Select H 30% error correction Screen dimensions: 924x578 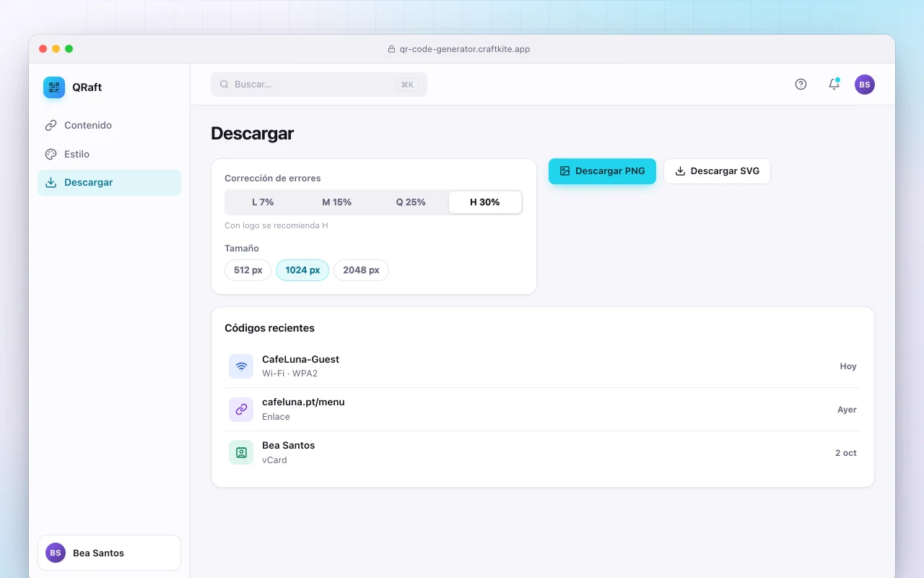coord(485,202)
